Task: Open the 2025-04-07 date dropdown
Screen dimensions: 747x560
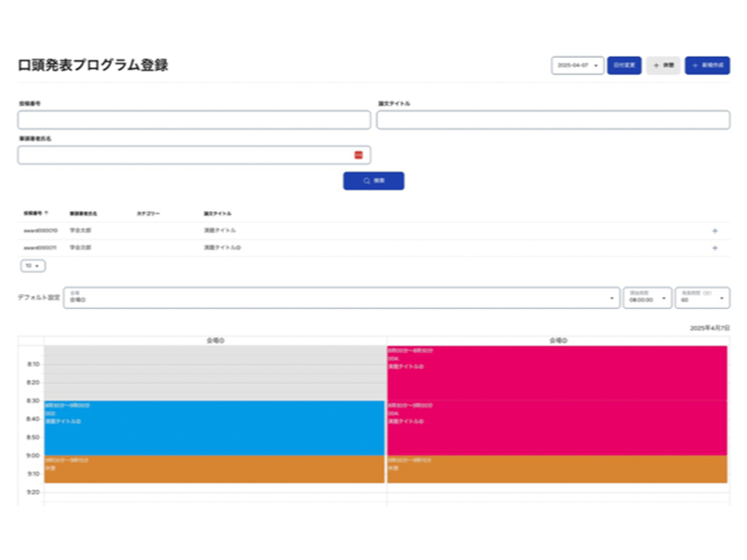Action: click(x=577, y=65)
